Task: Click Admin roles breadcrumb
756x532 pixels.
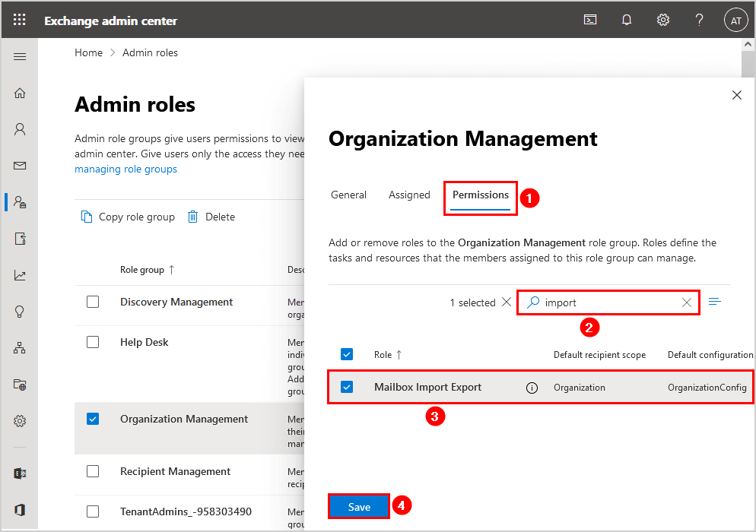Action: 150,52
